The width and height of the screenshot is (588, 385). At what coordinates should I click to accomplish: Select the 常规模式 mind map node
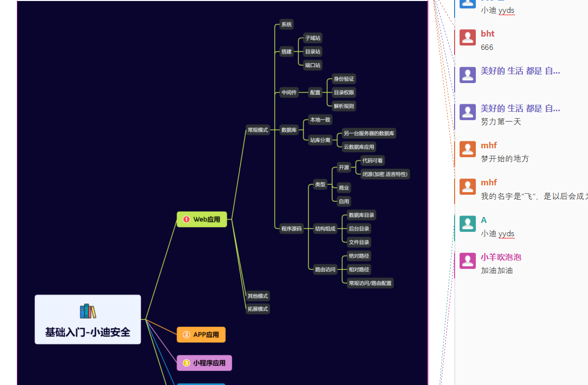coord(257,130)
